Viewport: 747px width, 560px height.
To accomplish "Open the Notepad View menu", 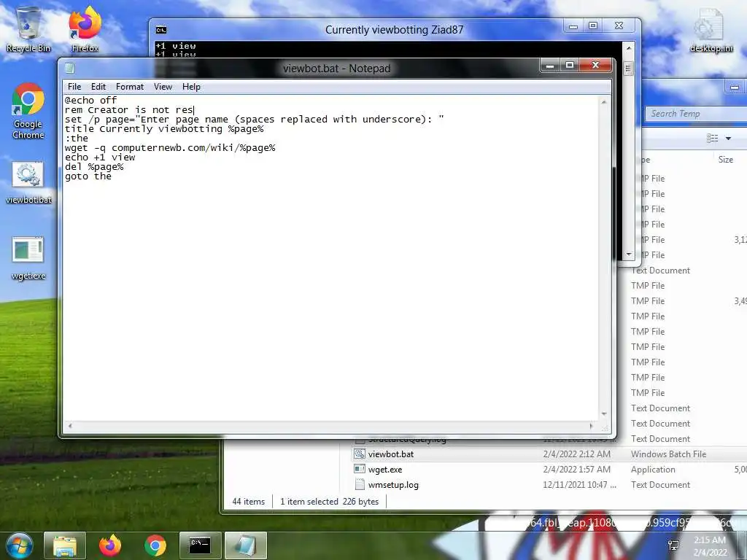I will (163, 87).
